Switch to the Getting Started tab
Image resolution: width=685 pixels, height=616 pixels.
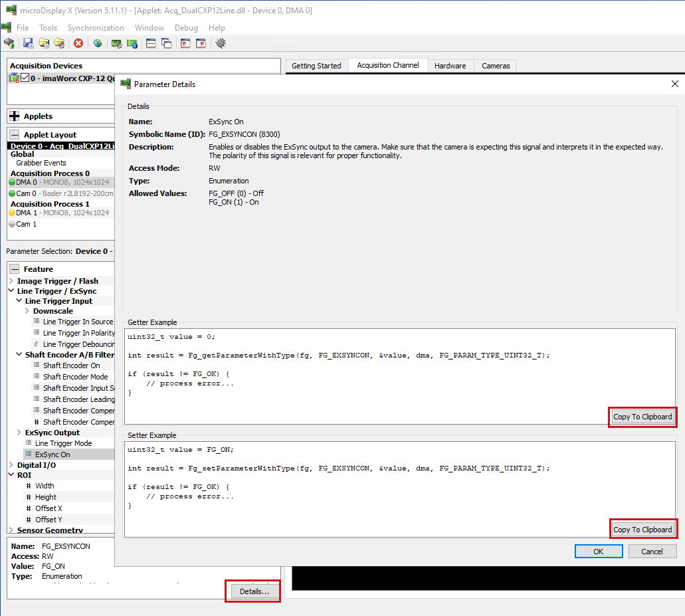point(316,66)
